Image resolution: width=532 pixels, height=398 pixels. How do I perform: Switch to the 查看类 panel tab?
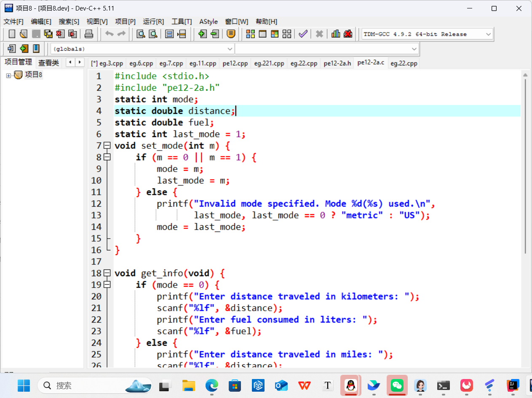tap(49, 63)
